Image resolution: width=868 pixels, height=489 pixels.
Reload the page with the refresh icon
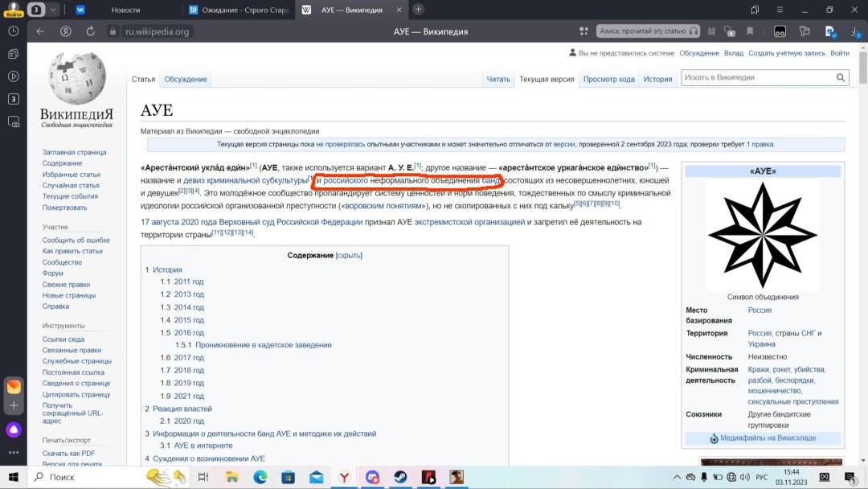[91, 31]
